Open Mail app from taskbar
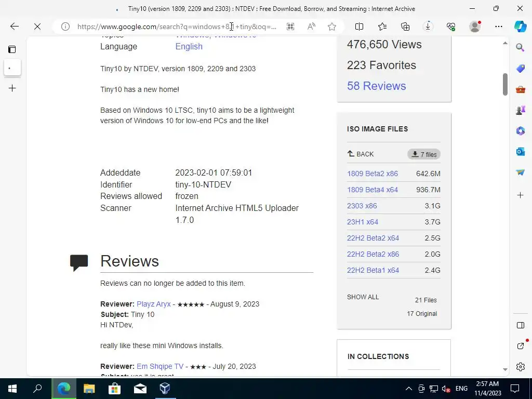Screen dimensions: 532x399 (140, 389)
